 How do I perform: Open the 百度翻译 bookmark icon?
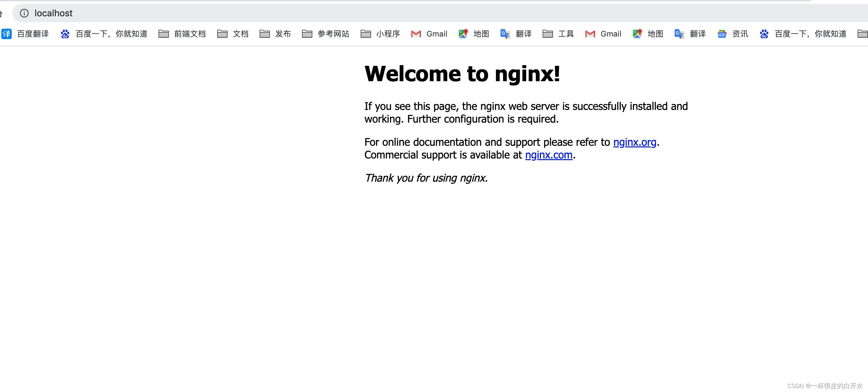coord(7,34)
